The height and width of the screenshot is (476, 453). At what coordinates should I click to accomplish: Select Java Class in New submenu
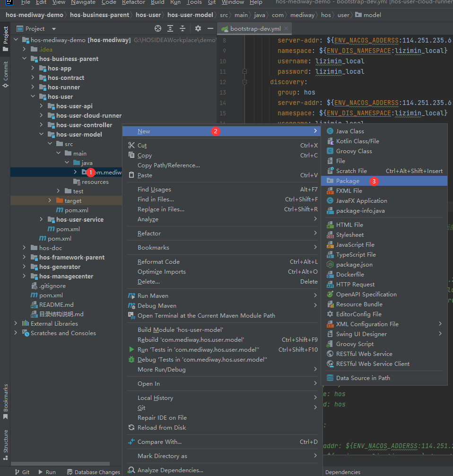pyautogui.click(x=350, y=131)
